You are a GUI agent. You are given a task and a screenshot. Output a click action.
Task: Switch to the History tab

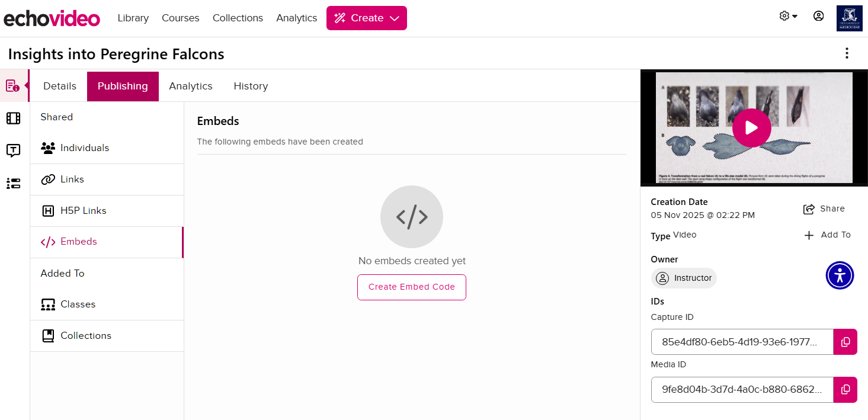(251, 86)
